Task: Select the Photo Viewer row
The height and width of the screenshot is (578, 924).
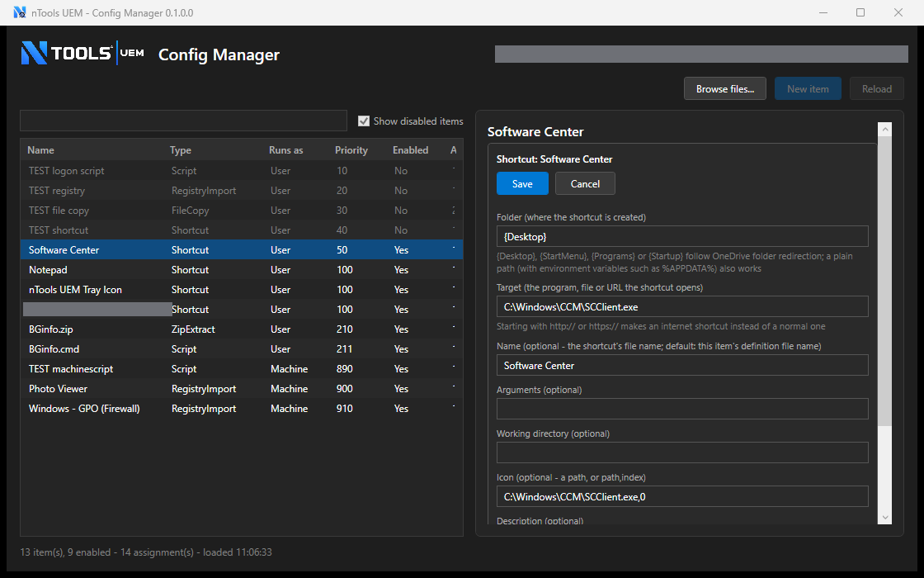Action: (242, 389)
